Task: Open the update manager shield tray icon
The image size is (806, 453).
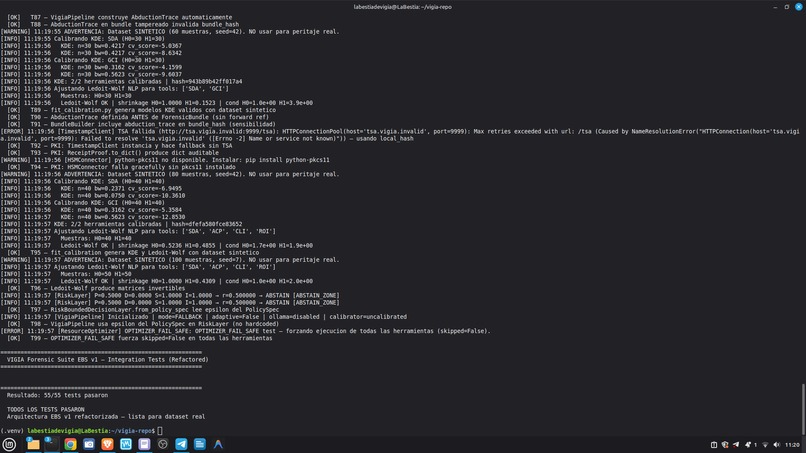Action: click(x=725, y=445)
